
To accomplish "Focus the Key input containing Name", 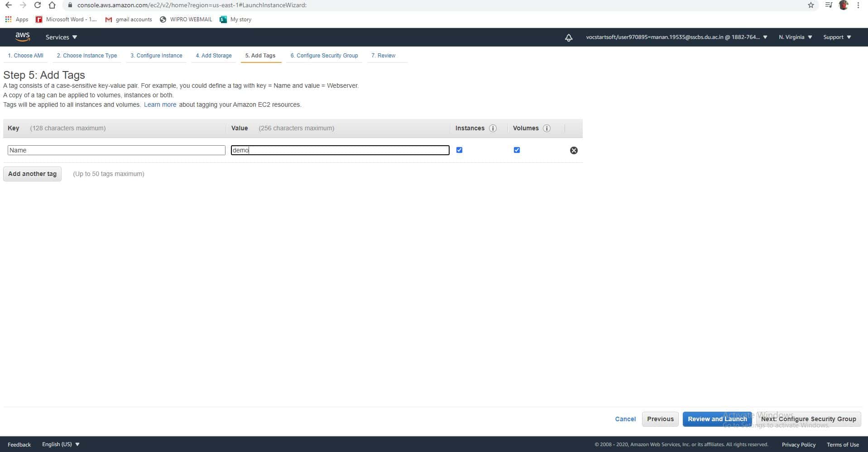I will tap(116, 150).
